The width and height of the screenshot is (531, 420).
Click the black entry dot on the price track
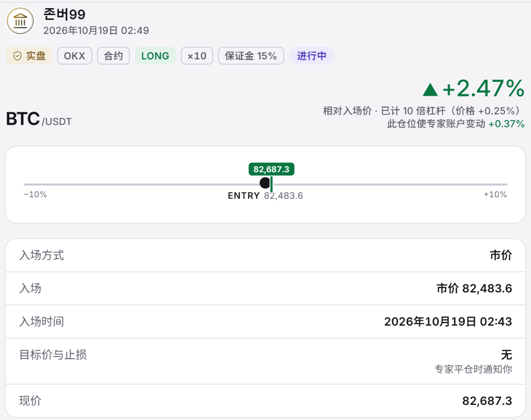[x=265, y=183]
